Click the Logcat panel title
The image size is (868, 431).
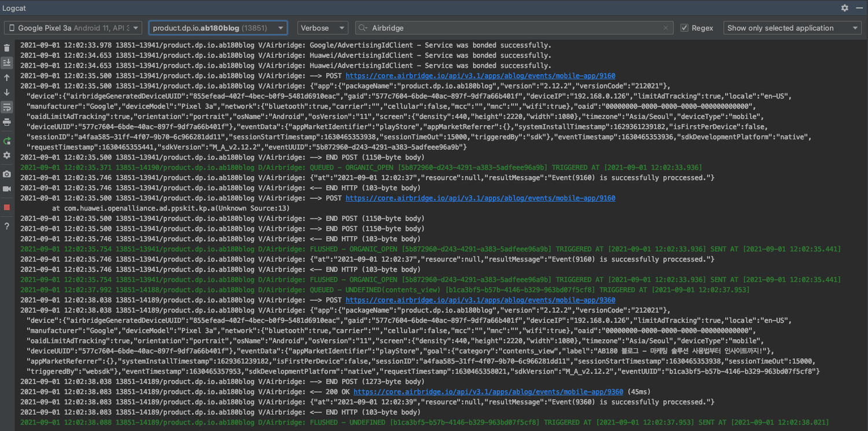(14, 8)
